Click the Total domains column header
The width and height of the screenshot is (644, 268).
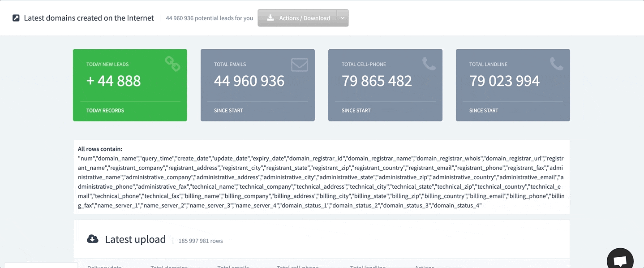[169, 266]
